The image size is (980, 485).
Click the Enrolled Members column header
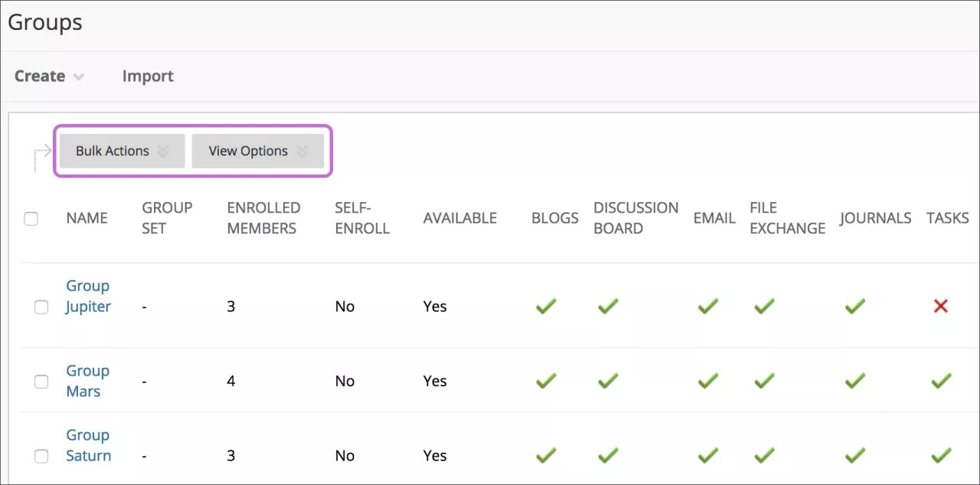click(263, 218)
